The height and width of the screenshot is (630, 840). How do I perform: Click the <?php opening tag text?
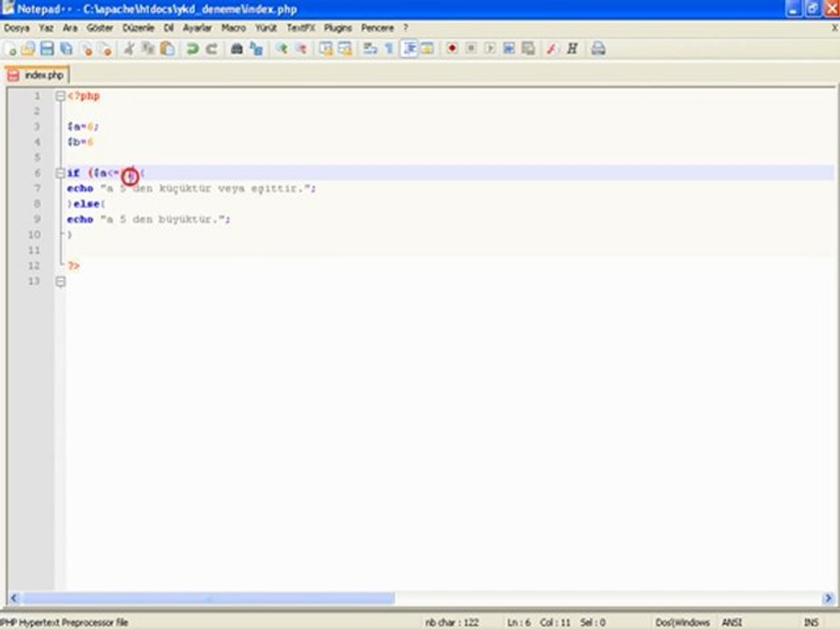click(84, 96)
